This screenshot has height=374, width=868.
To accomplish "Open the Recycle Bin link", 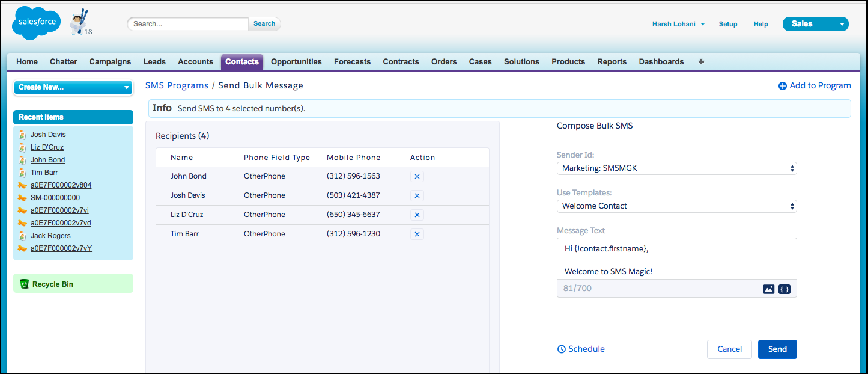I will click(53, 284).
